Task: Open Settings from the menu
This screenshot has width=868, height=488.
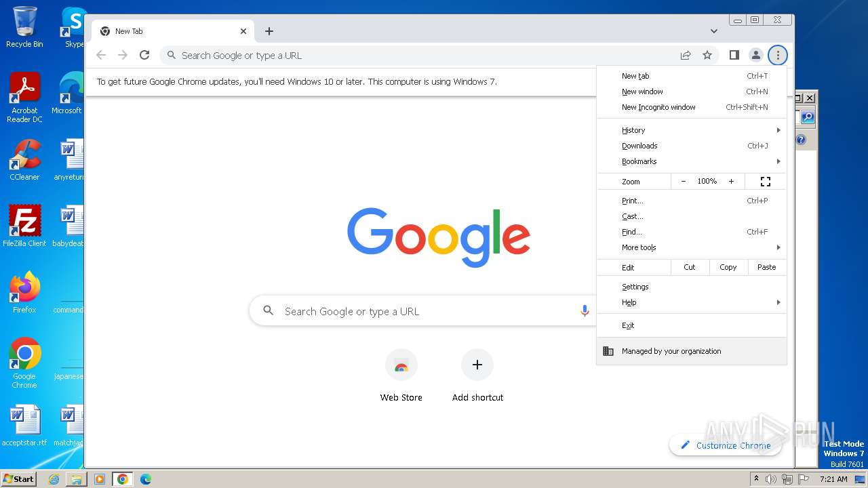Action: tap(692, 287)
